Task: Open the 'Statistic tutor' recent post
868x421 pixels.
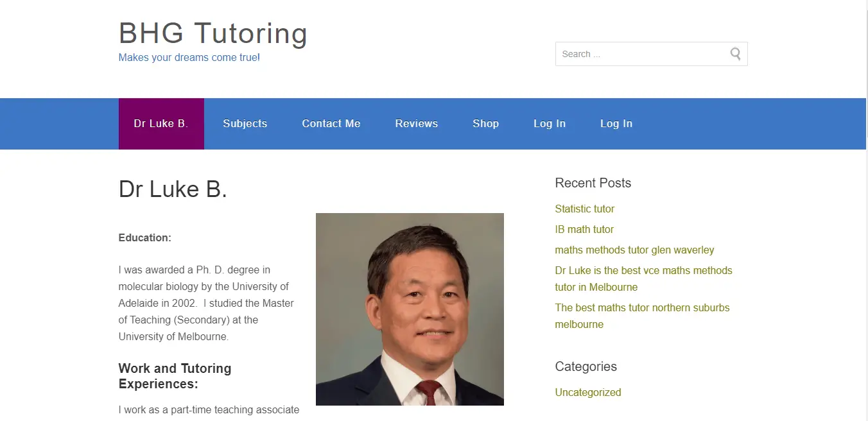Action: coord(585,209)
